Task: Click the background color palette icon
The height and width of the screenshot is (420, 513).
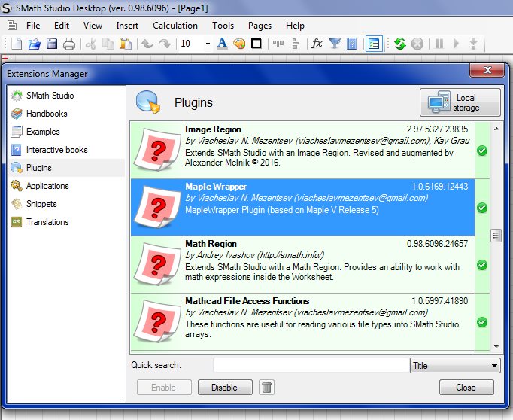Action: coord(239,44)
